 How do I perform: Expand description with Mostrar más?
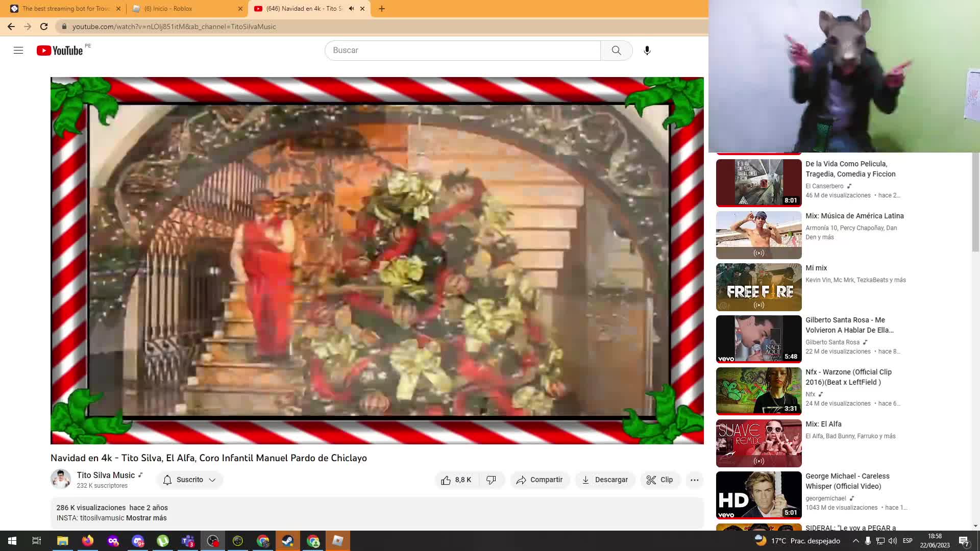click(x=146, y=518)
